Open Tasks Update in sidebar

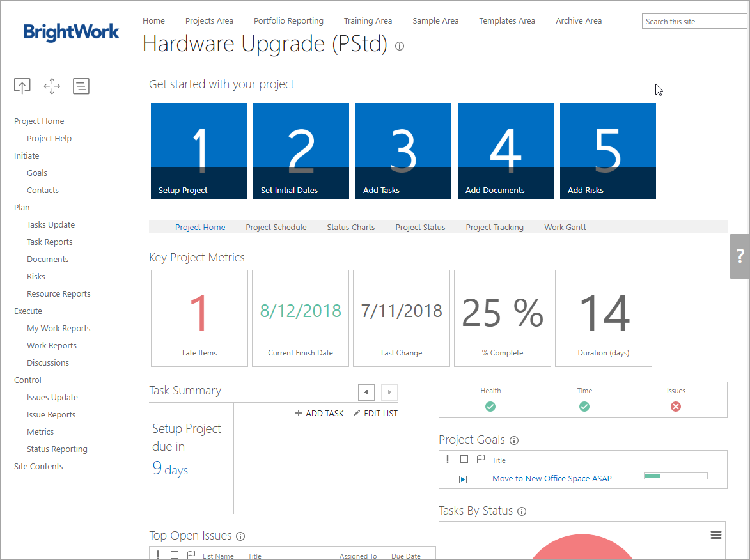click(x=51, y=224)
